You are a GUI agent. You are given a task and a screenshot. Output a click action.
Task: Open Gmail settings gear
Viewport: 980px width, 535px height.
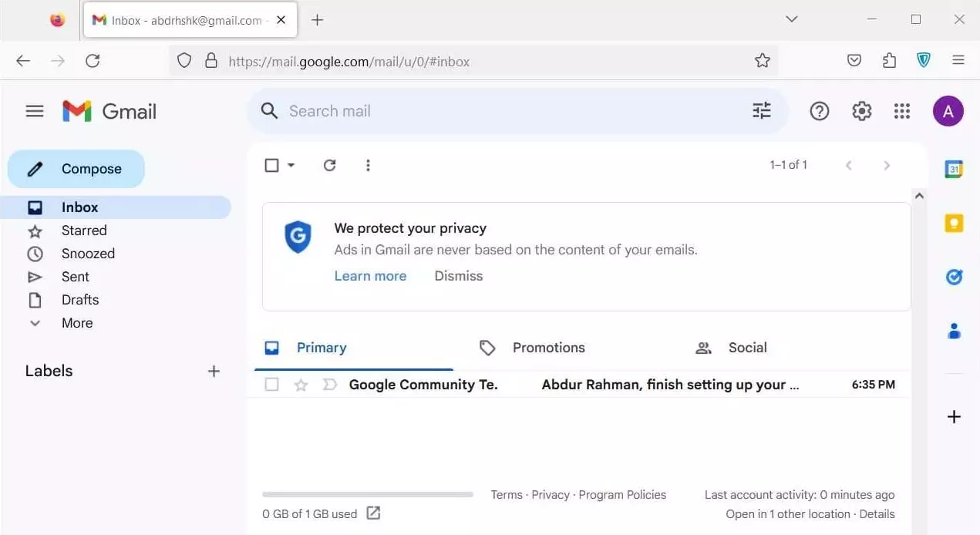[x=861, y=111]
